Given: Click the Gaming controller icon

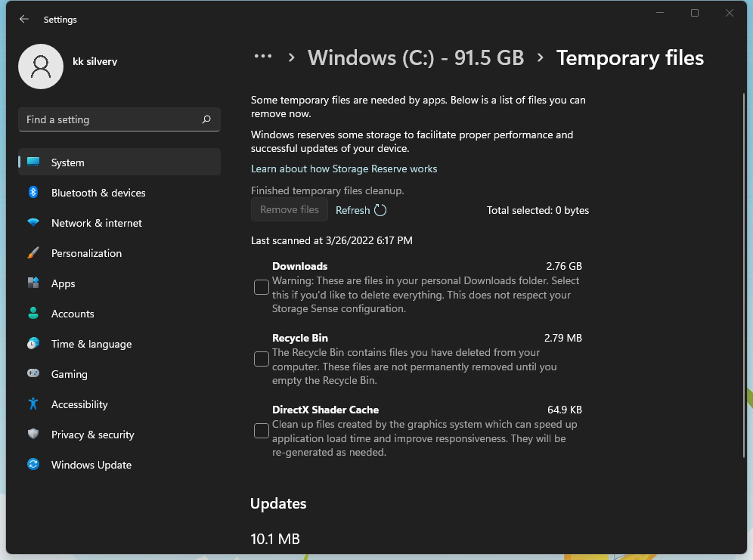Looking at the screenshot, I should click(33, 373).
